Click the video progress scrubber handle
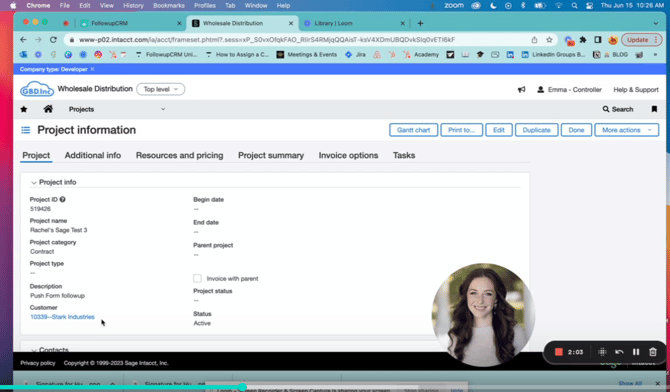Screen dimensions: 670x392 (243, 387)
